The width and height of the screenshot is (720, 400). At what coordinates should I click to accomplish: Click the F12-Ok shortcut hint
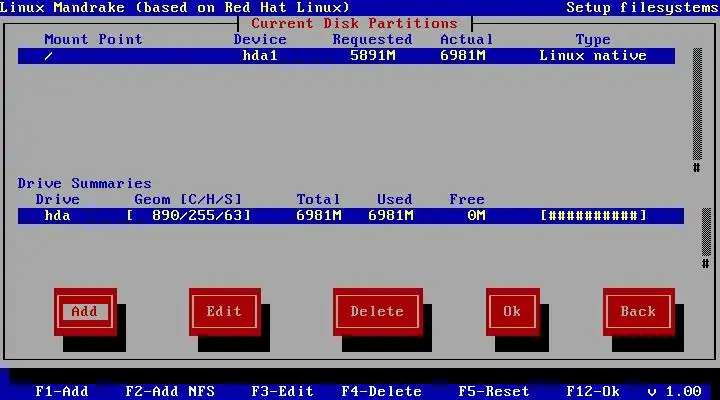pos(593,391)
